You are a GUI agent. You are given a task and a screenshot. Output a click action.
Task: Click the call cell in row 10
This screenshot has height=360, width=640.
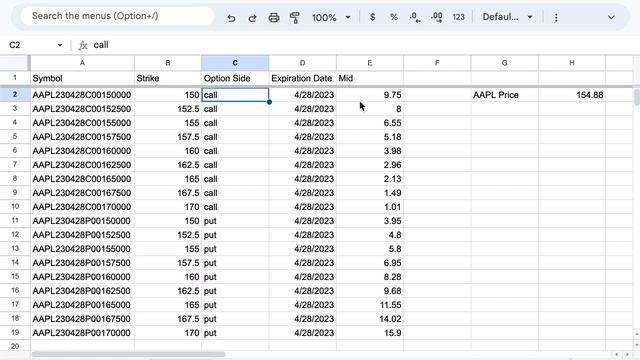(x=235, y=207)
